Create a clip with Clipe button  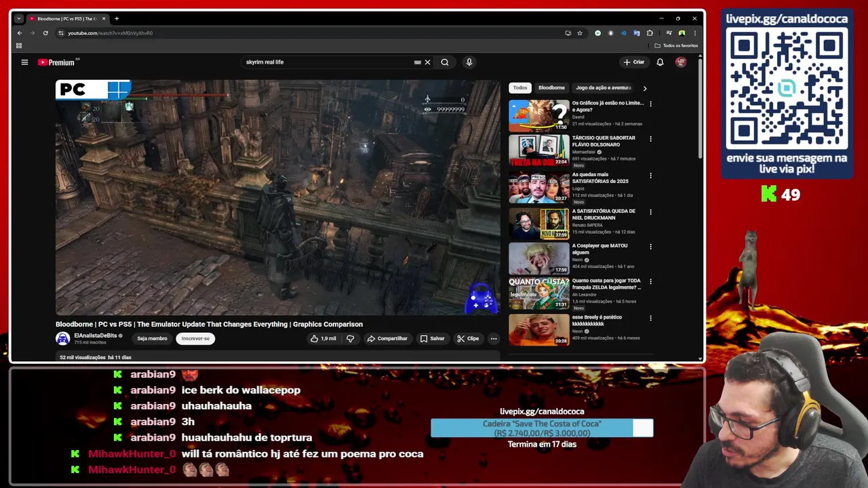click(x=468, y=338)
